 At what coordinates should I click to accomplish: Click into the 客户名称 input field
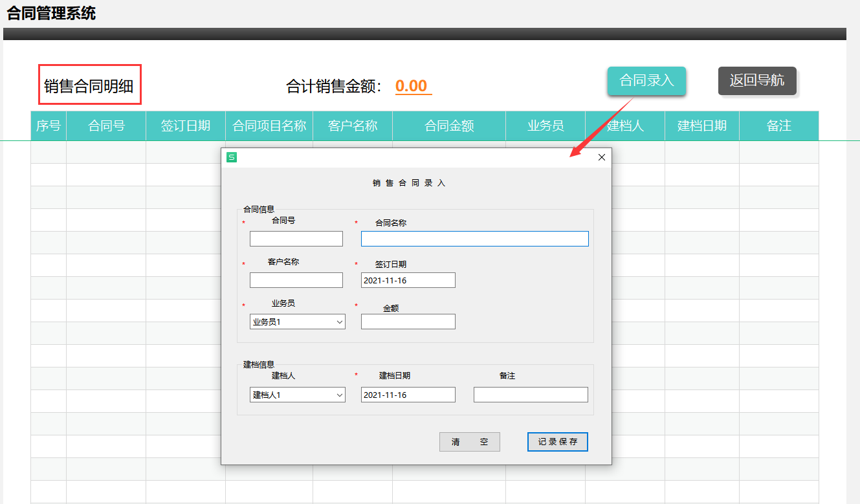pos(296,279)
